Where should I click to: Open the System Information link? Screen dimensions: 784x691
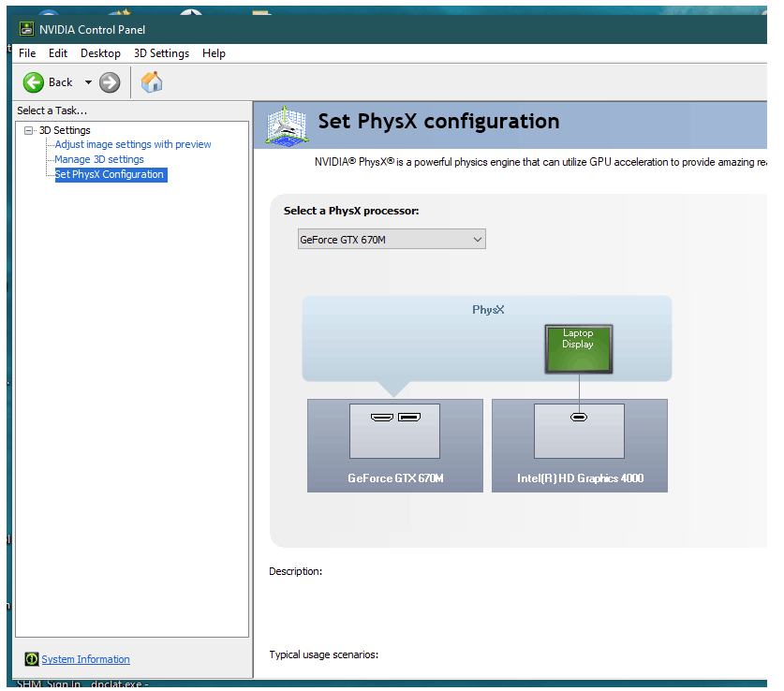point(85,659)
